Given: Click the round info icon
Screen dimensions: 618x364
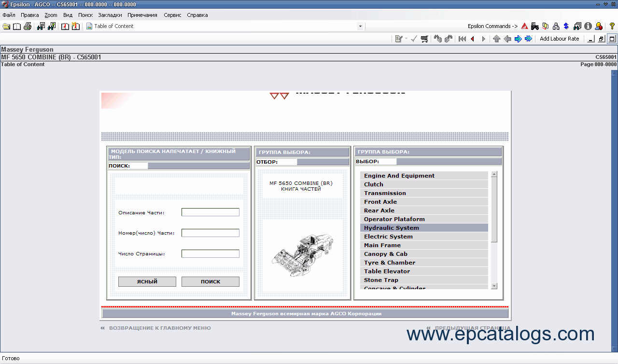Looking at the screenshot, I should pos(588,26).
